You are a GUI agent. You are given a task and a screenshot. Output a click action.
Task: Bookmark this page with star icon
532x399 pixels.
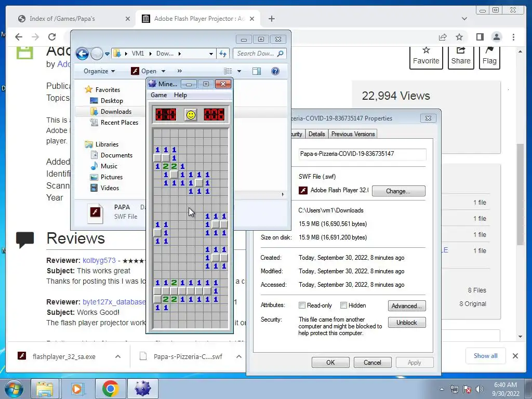[459, 37]
